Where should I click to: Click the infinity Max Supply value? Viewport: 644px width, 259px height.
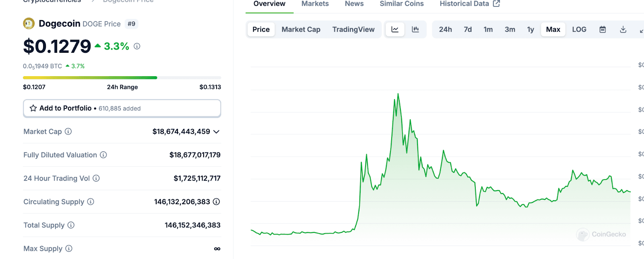point(217,249)
